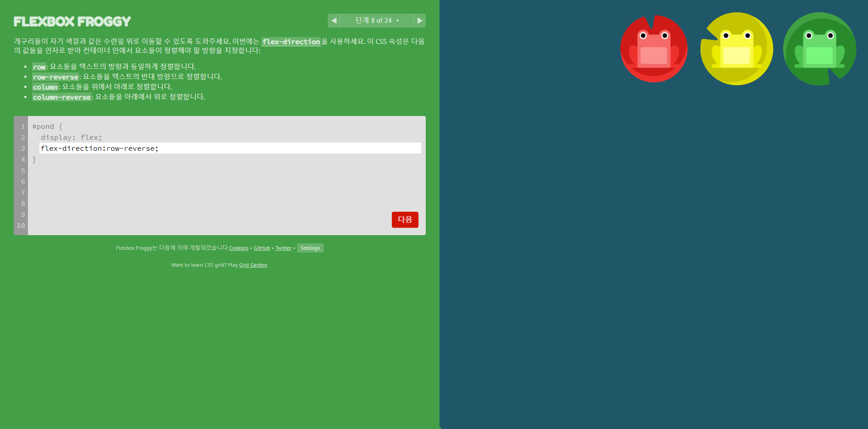Open the Grid Garden link
Screen dimensions: 868x429
pos(253,265)
